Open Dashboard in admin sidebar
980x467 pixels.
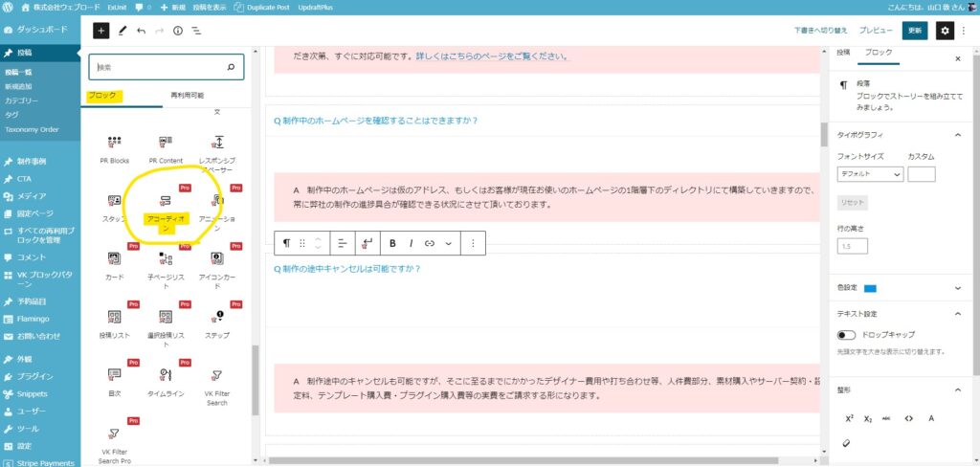(x=40, y=30)
